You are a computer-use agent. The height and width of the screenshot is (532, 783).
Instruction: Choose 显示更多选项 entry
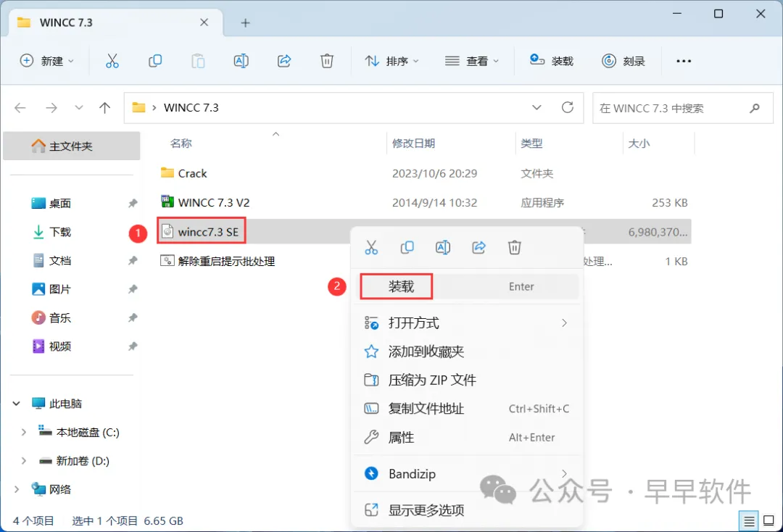[x=468, y=510]
